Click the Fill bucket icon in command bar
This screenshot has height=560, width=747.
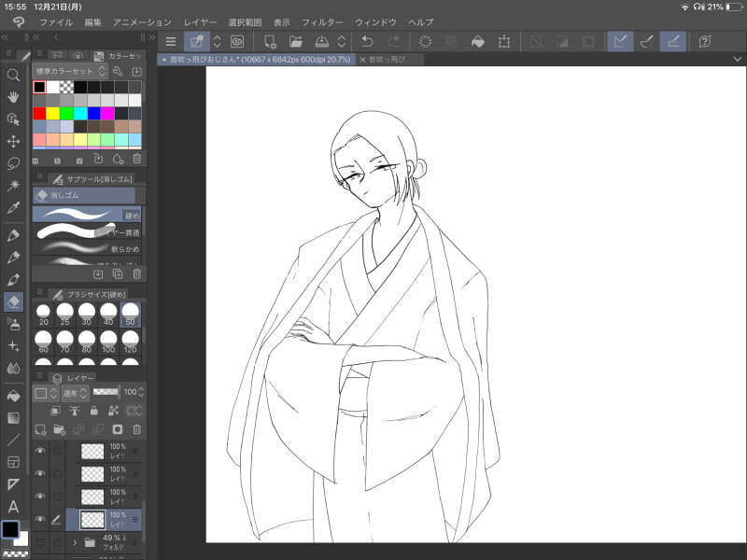pyautogui.click(x=478, y=42)
